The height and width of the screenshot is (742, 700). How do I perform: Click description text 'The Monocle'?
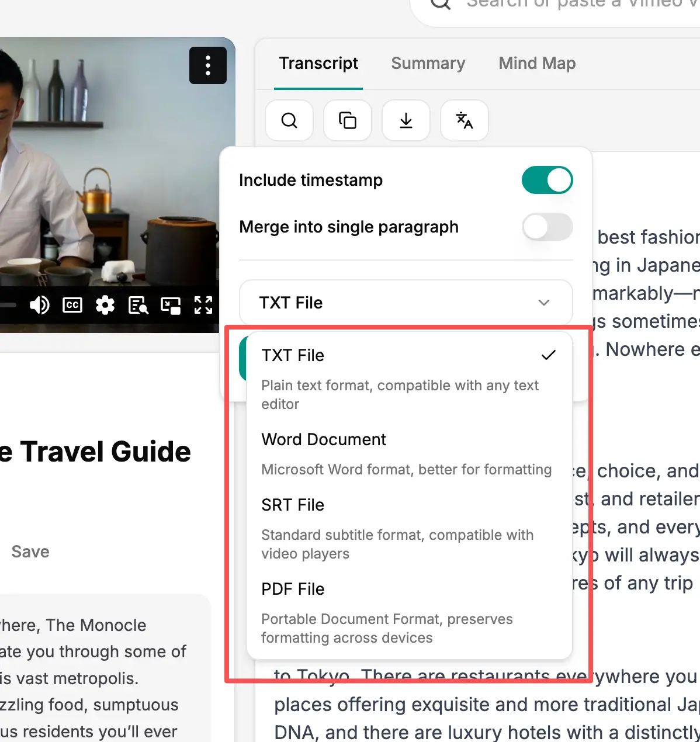click(x=96, y=625)
